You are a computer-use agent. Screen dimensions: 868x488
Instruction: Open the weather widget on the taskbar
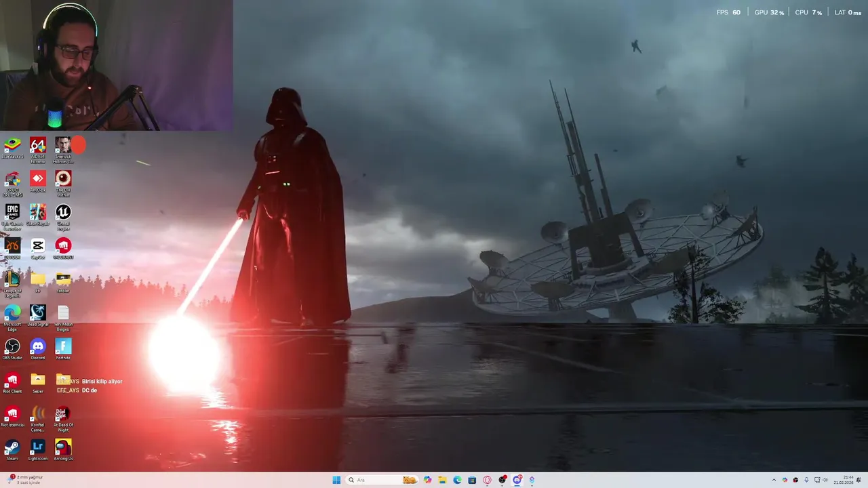point(26,479)
